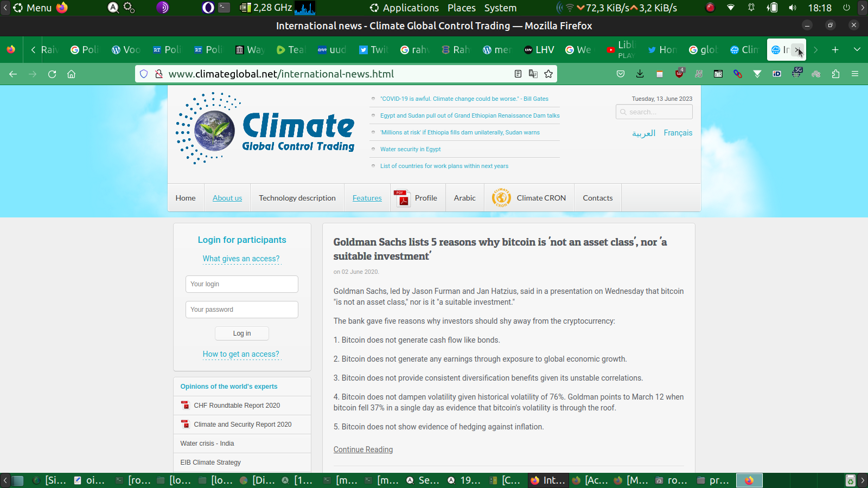This screenshot has width=868, height=488.
Task: Open 'Water crisis - India' sidebar item
Action: (x=207, y=444)
